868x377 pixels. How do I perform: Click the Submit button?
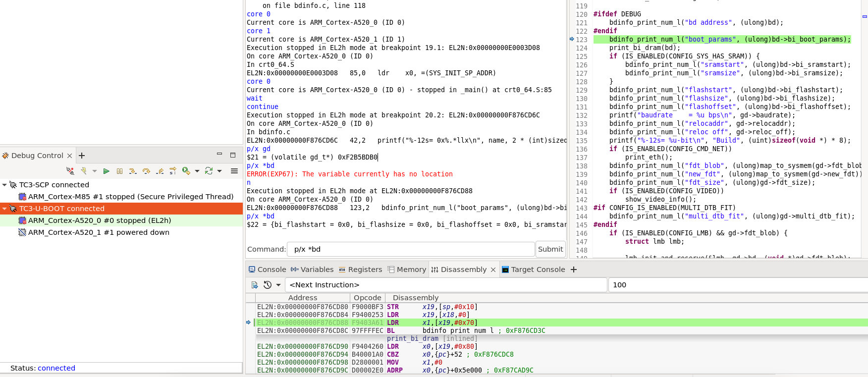(x=550, y=249)
